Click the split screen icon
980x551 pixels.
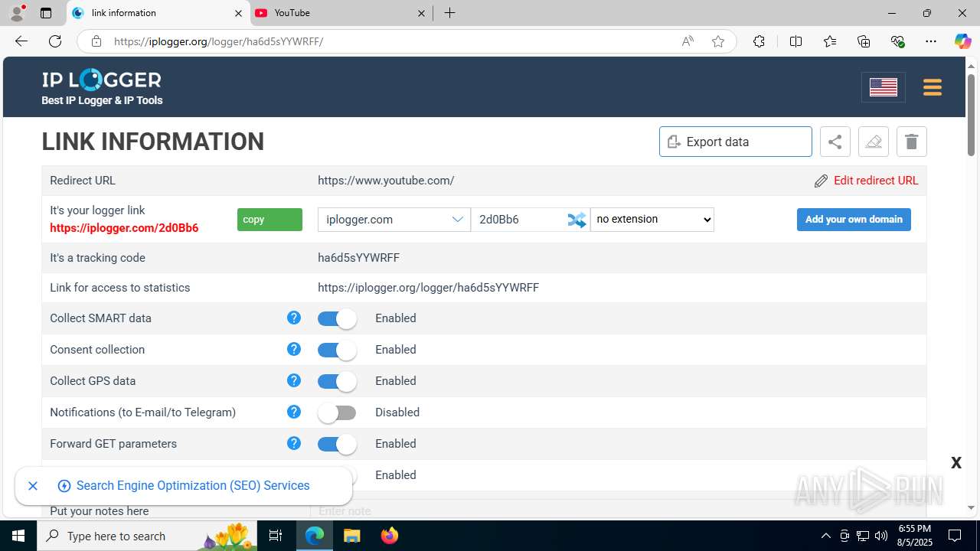click(x=795, y=41)
